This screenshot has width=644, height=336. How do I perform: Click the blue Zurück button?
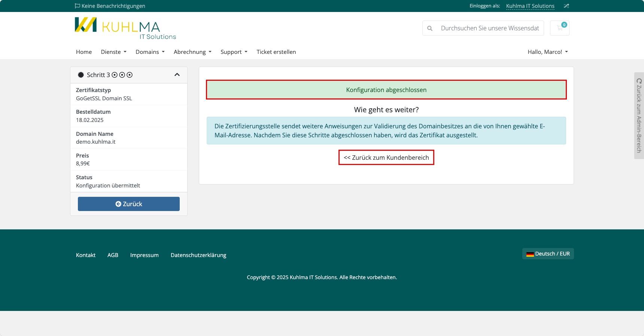[x=129, y=204]
